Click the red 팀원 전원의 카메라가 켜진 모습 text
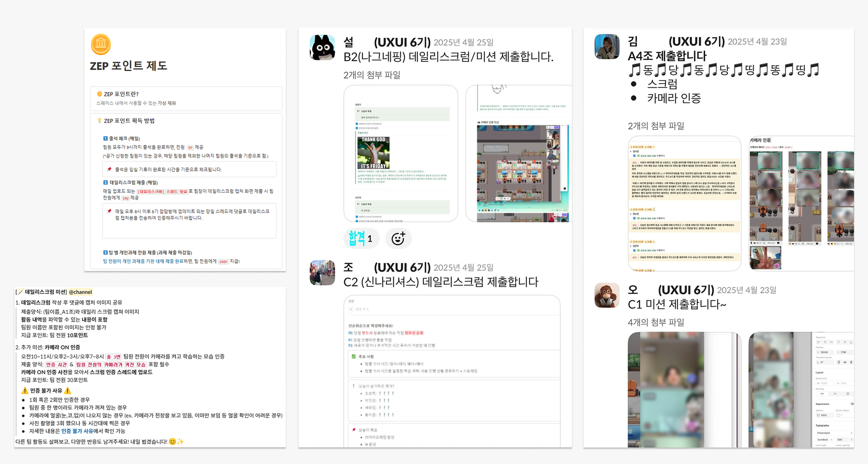Viewport: 868px width, 464px height. (111, 364)
